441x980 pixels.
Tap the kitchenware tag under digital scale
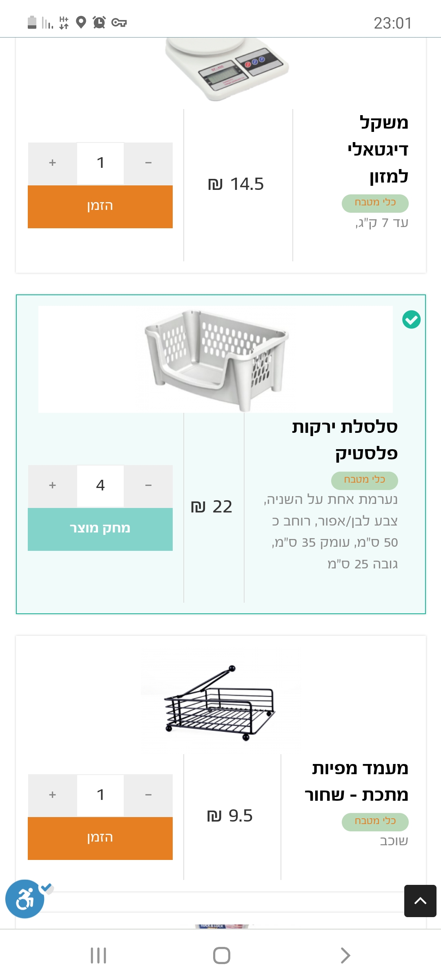tap(375, 203)
